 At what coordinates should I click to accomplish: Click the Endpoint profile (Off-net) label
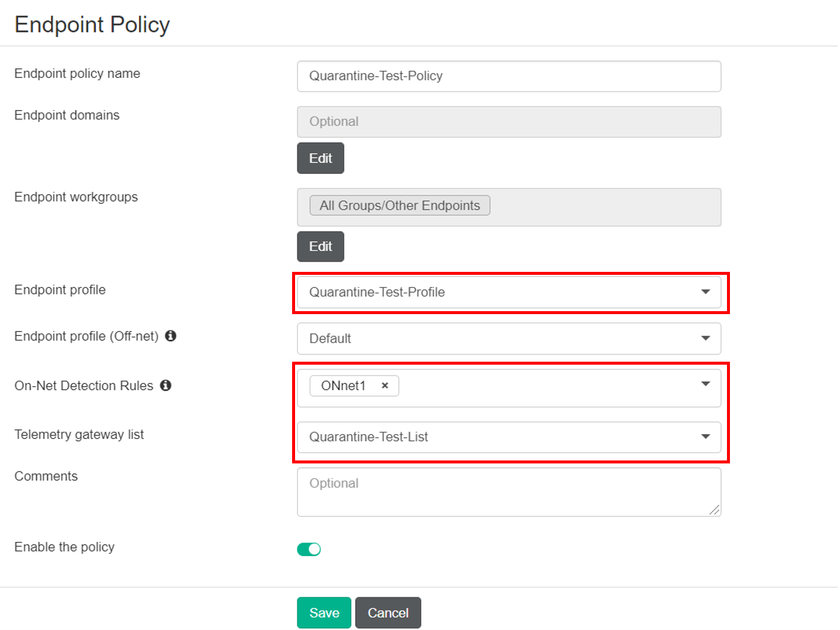click(86, 336)
